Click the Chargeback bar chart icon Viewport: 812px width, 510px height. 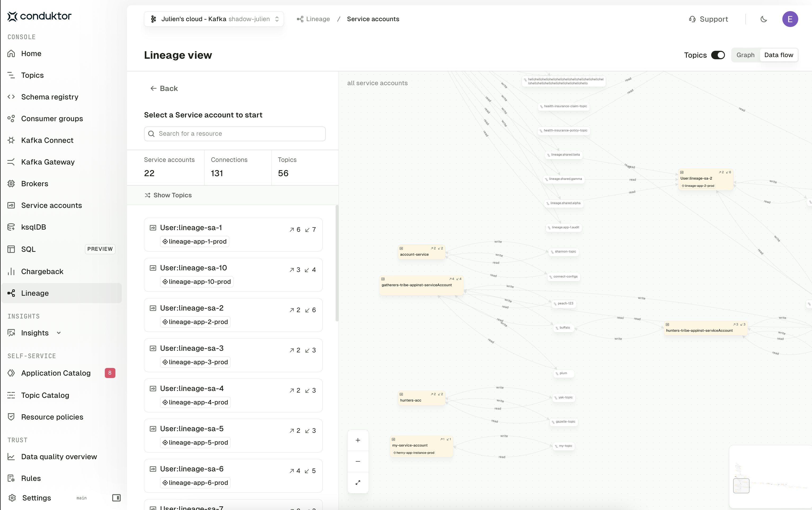[11, 271]
